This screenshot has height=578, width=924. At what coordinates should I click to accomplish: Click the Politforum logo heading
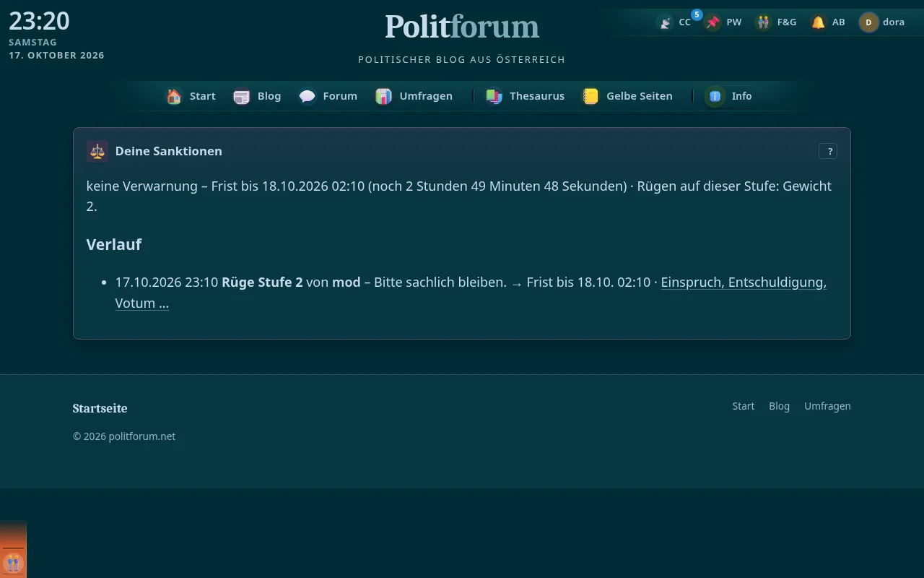pos(462,27)
